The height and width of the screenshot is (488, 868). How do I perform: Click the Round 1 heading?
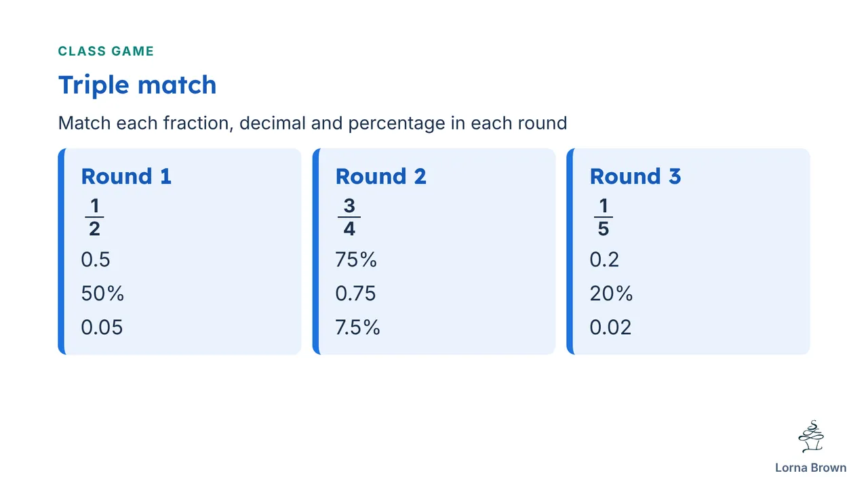tap(126, 176)
